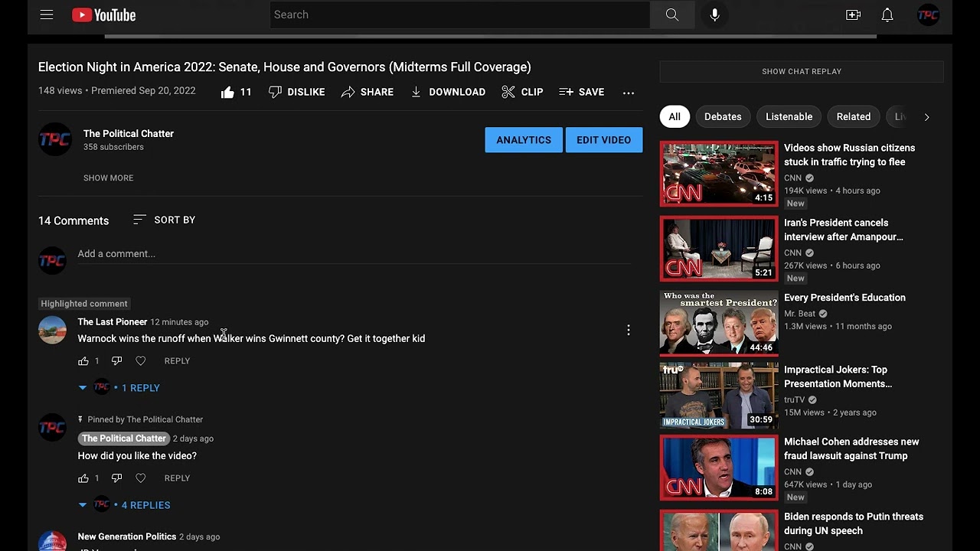Open video Analytics
The width and height of the screenshot is (980, 551).
pyautogui.click(x=524, y=140)
